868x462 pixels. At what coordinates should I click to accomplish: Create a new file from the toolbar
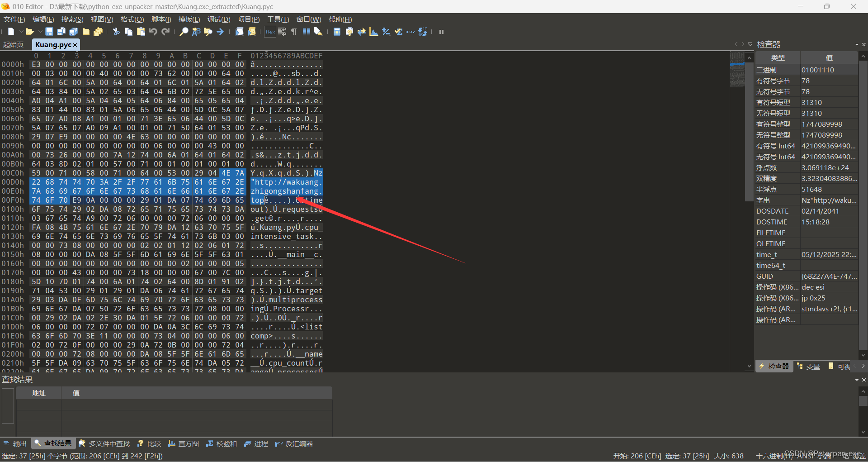(11, 32)
